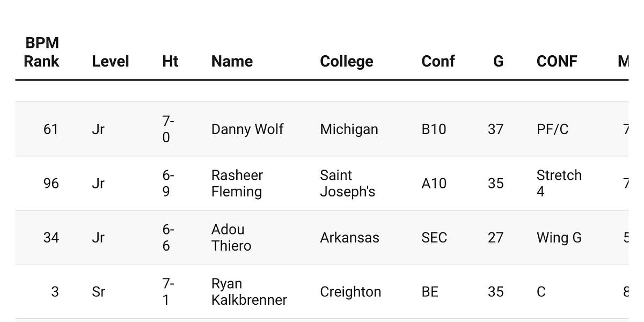Select the Stretch 4 position cell
Screen dimensions: 644x322
559,184
